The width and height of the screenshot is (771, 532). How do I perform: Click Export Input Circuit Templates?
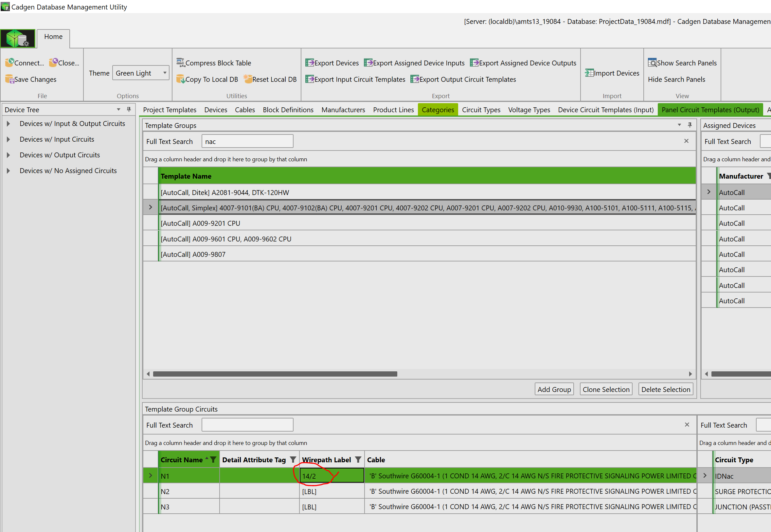(355, 79)
